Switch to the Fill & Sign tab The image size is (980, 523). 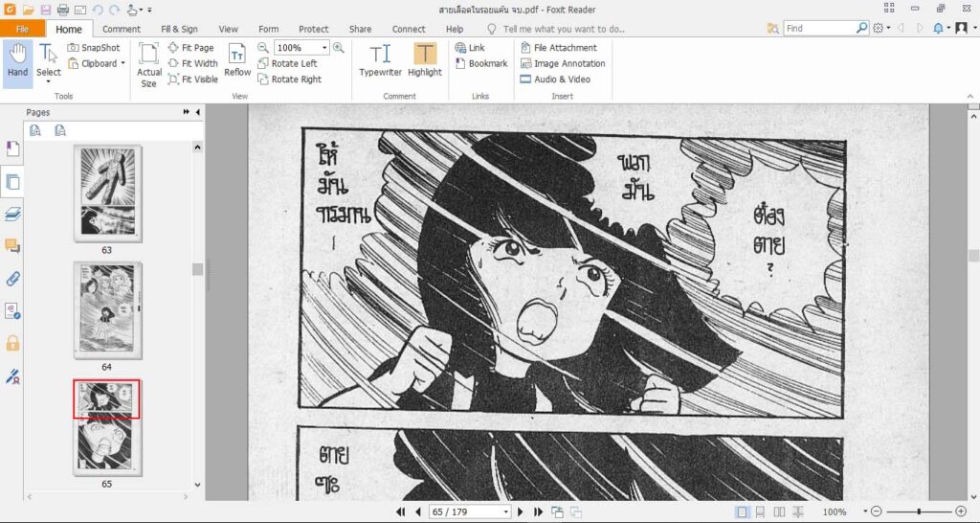pyautogui.click(x=179, y=29)
